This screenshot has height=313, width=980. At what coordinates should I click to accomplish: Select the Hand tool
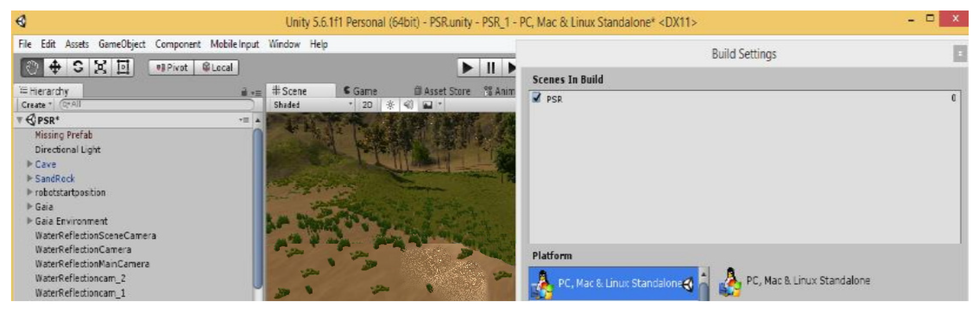[x=32, y=68]
